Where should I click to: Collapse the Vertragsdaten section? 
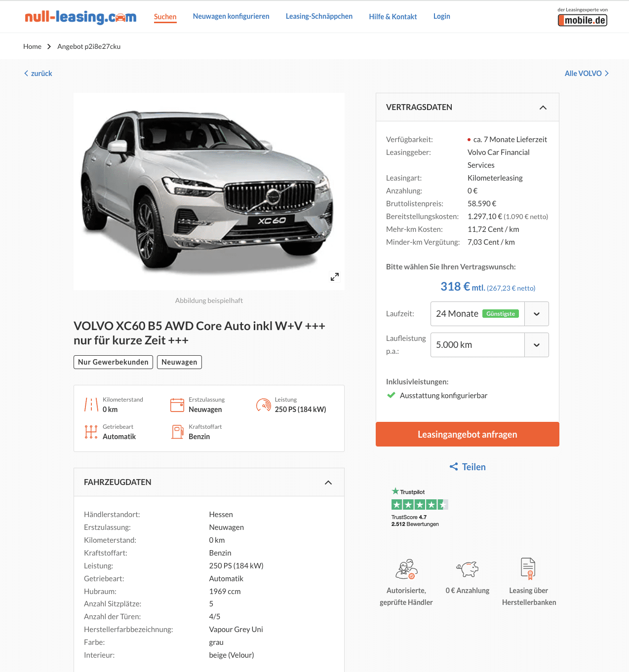(x=543, y=108)
